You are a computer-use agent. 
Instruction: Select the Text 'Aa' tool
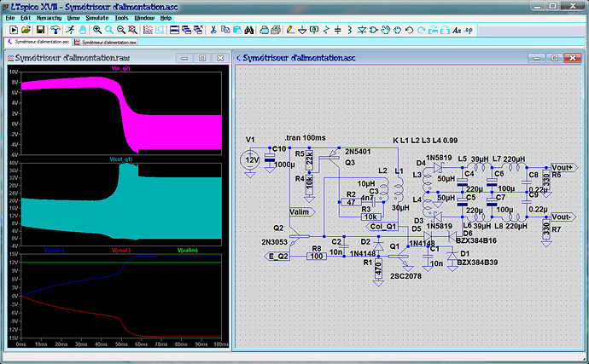click(457, 30)
